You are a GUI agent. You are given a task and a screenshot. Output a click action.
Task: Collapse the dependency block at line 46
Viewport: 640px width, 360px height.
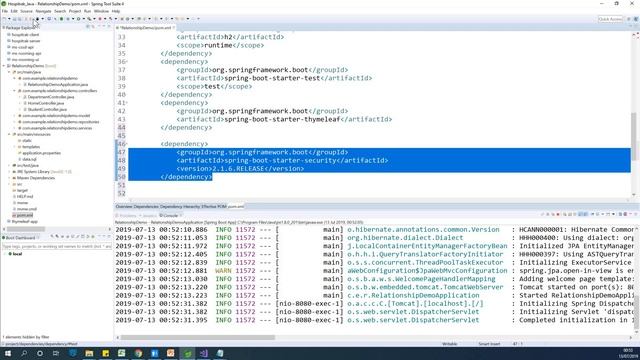point(127,144)
